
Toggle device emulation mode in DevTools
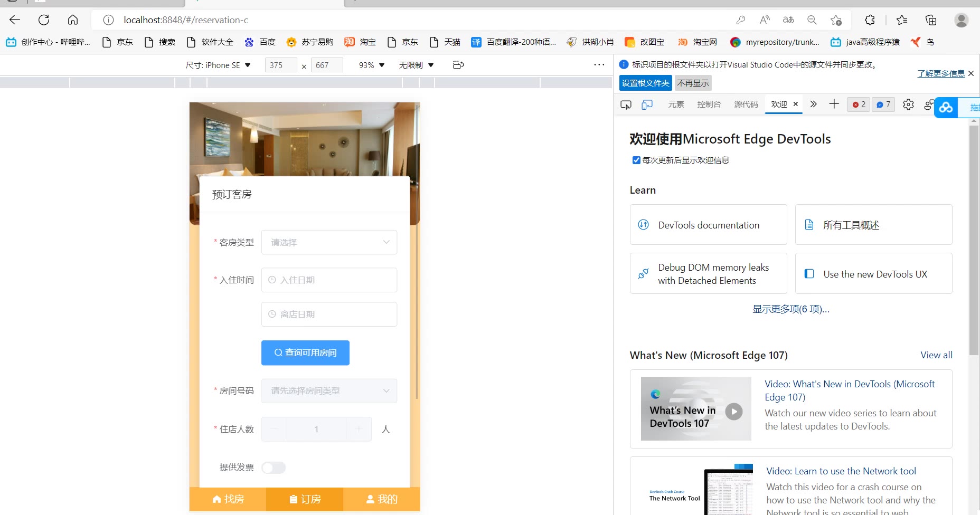[x=647, y=104]
